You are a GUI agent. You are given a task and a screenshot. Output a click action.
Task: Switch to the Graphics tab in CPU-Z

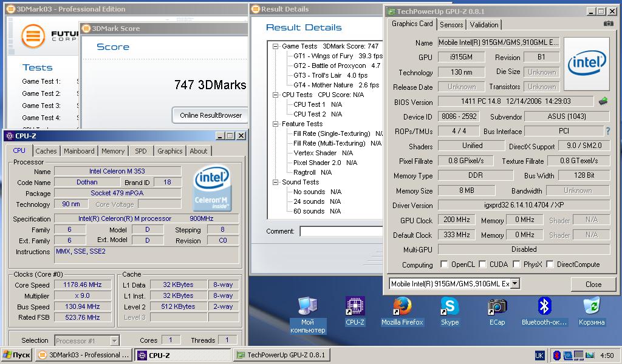pyautogui.click(x=170, y=151)
